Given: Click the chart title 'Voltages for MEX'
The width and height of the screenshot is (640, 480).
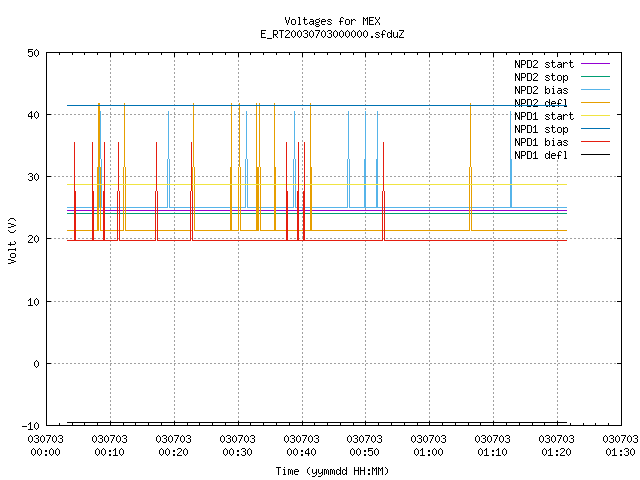Looking at the screenshot, I should click(332, 21).
